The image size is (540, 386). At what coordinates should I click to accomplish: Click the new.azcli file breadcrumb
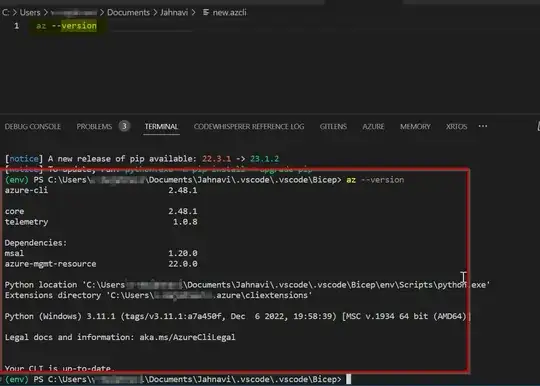(229, 13)
